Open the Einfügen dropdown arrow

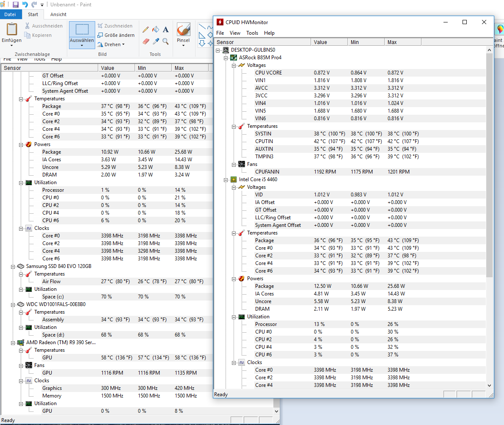point(11,45)
